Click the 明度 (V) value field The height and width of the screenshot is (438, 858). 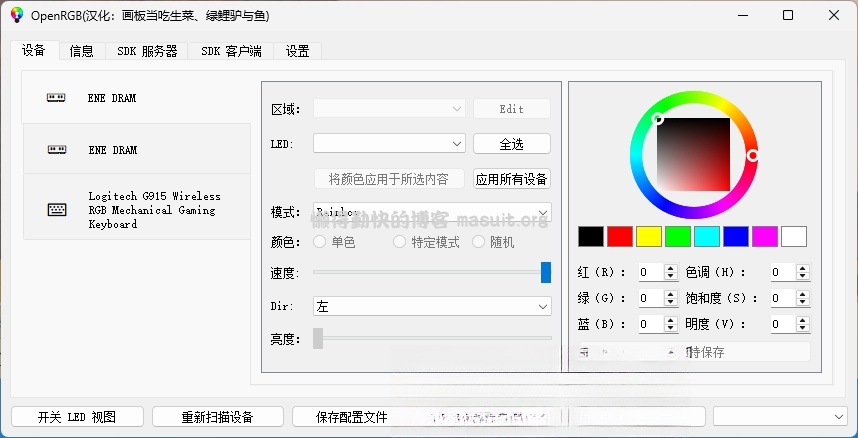click(783, 324)
